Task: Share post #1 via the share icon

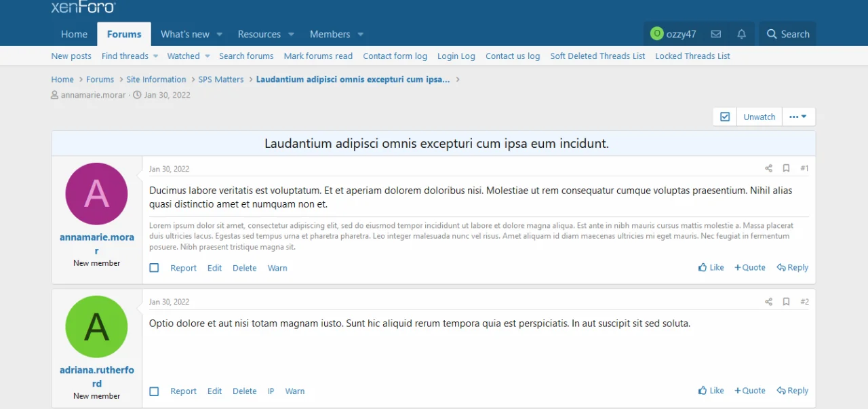Action: pos(768,168)
